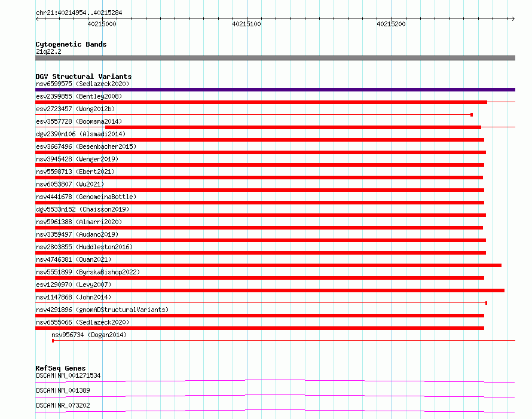Click the red nsv3945428 variant bar
Image resolution: width=532 pixels, height=419 pixels.
coord(259,165)
